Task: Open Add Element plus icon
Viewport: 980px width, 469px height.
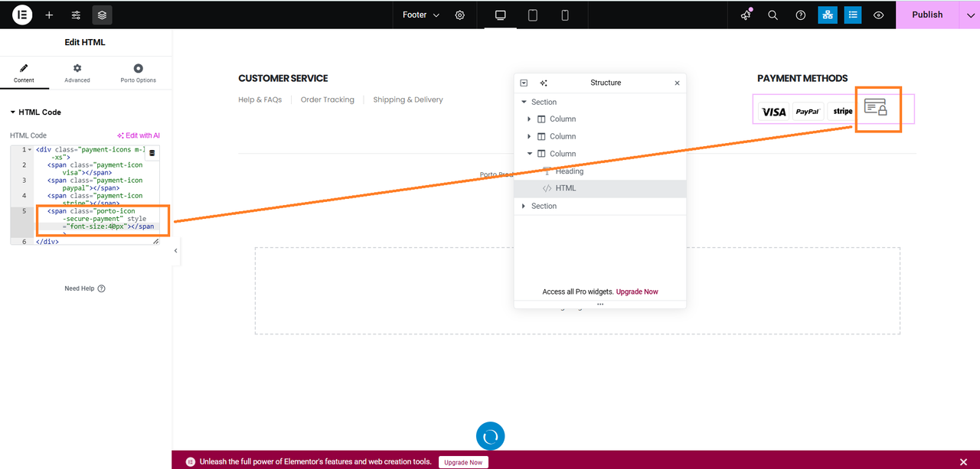Action: tap(49, 15)
